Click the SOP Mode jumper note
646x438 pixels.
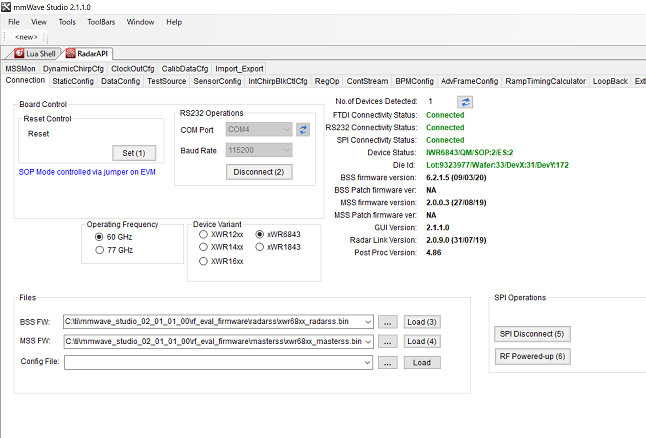click(x=87, y=172)
